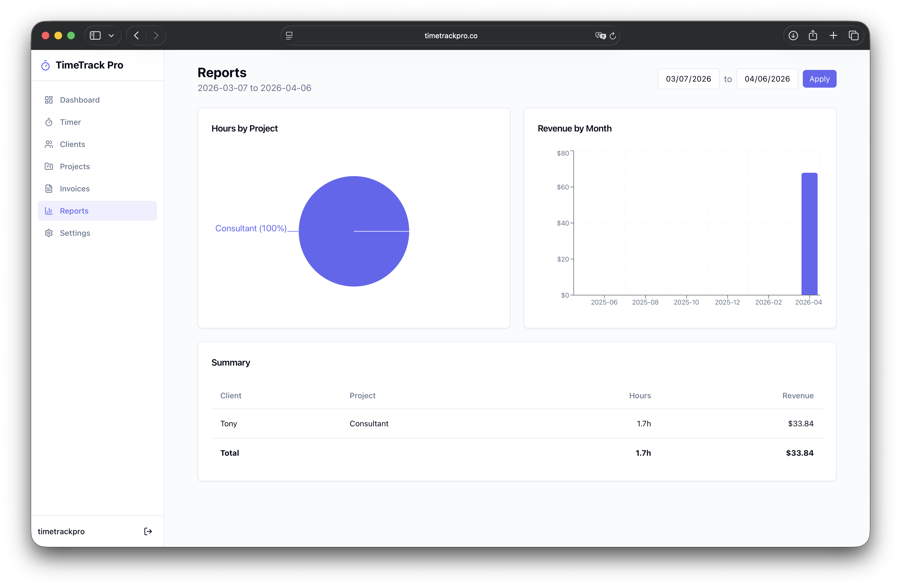Open the Dashboard menu item
Image resolution: width=901 pixels, height=588 pixels.
(x=80, y=100)
